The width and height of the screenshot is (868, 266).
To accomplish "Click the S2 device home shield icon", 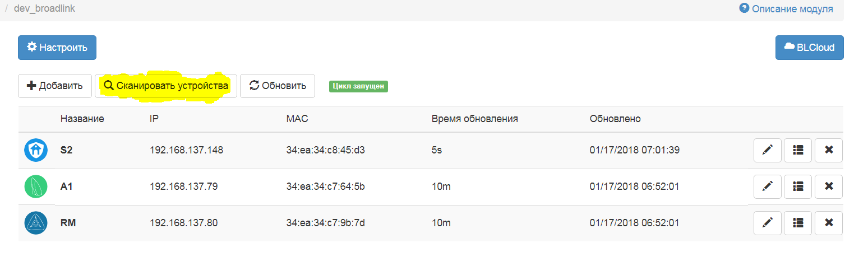I will click(x=36, y=150).
